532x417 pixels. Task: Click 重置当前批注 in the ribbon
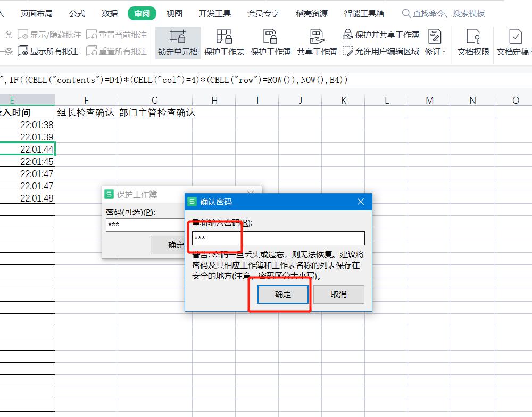pos(113,34)
